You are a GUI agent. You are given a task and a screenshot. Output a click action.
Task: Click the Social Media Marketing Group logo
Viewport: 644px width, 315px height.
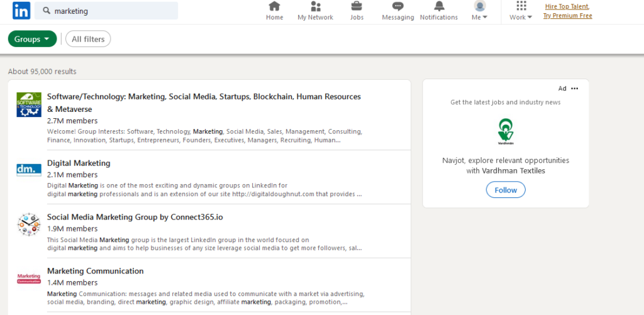29,224
